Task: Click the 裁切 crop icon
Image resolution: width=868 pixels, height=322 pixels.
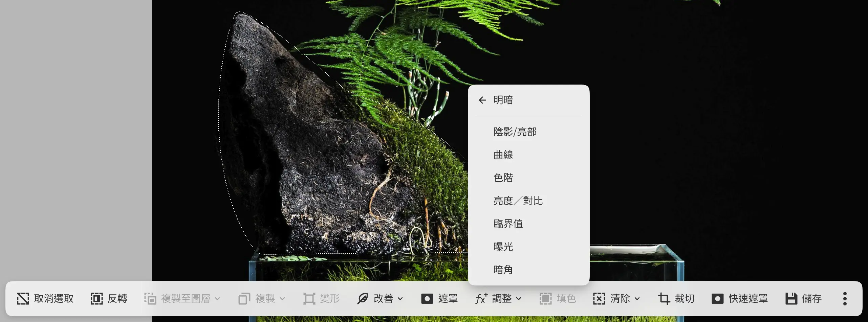Action: (x=664, y=299)
